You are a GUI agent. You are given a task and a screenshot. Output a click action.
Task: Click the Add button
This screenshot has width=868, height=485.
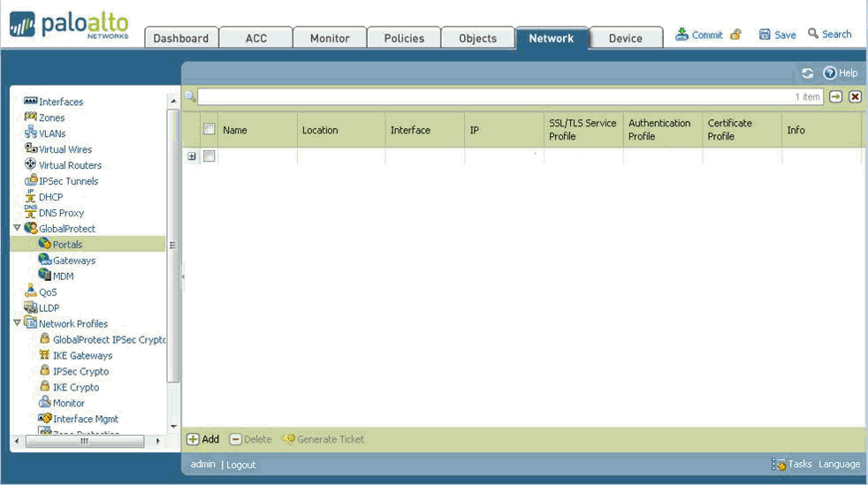[202, 439]
